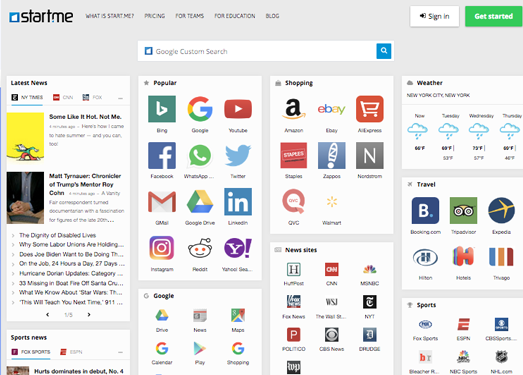Open WhatsApp bookmark icon
Image resolution: width=523 pixels, height=375 pixels.
click(x=200, y=155)
